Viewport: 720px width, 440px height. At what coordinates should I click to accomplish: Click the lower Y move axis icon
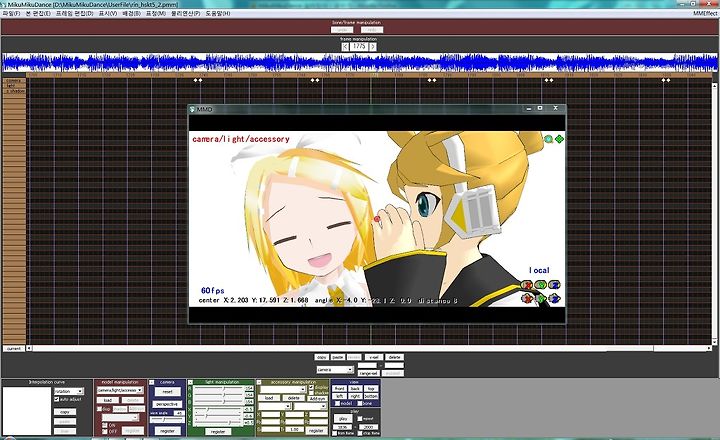click(x=541, y=299)
